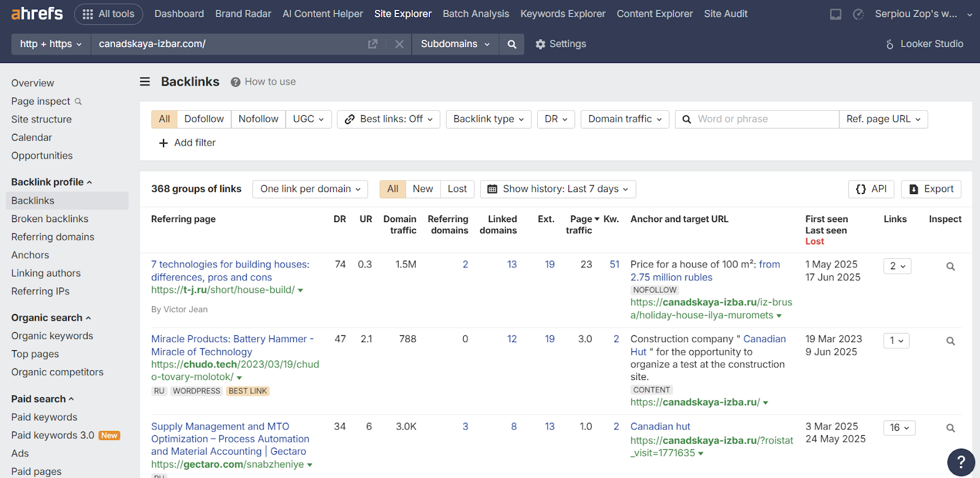Open the UGC dropdown

pyautogui.click(x=309, y=119)
